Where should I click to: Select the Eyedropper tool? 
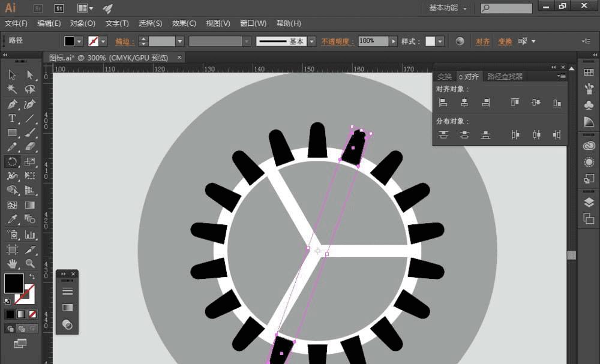click(12, 219)
